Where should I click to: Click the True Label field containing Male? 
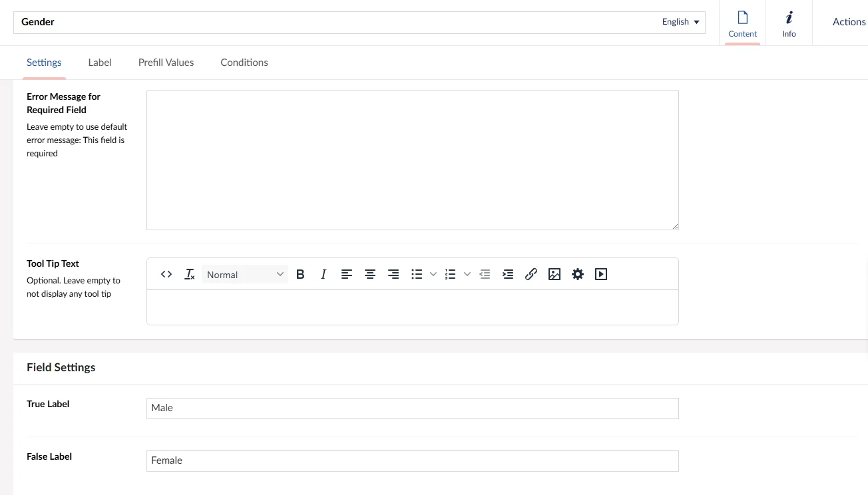pos(412,409)
